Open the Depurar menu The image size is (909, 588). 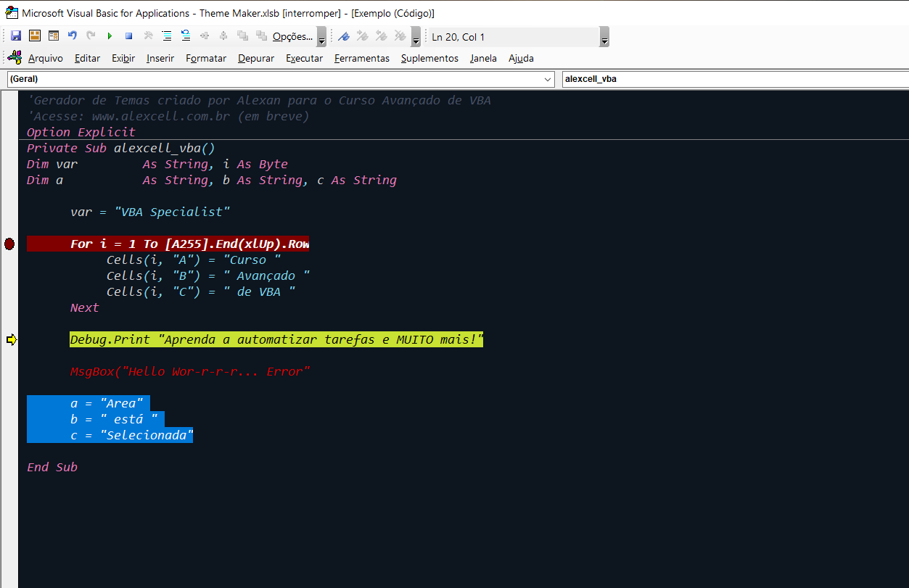pos(256,58)
